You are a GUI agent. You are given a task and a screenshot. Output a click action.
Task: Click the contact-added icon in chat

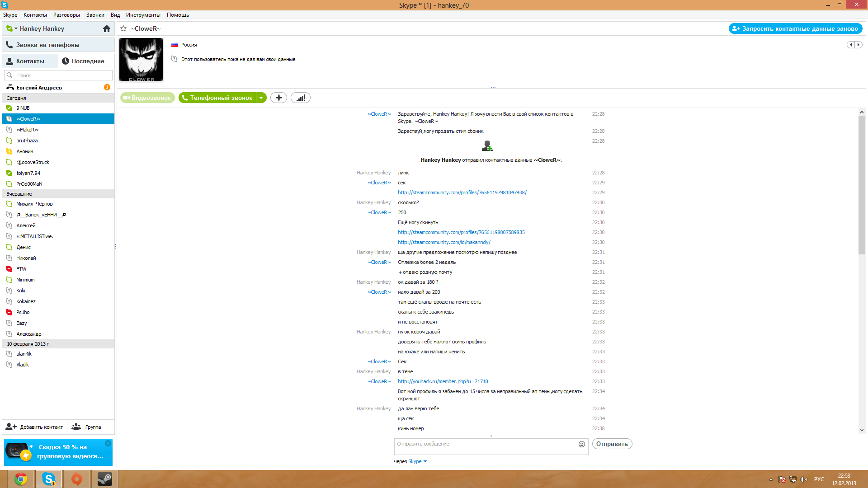[487, 146]
